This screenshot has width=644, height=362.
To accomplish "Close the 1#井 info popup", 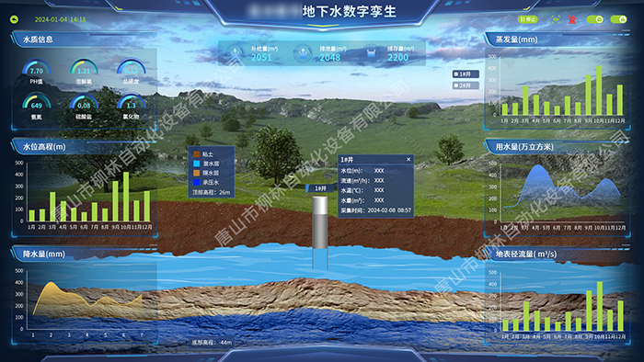I will click(408, 160).
